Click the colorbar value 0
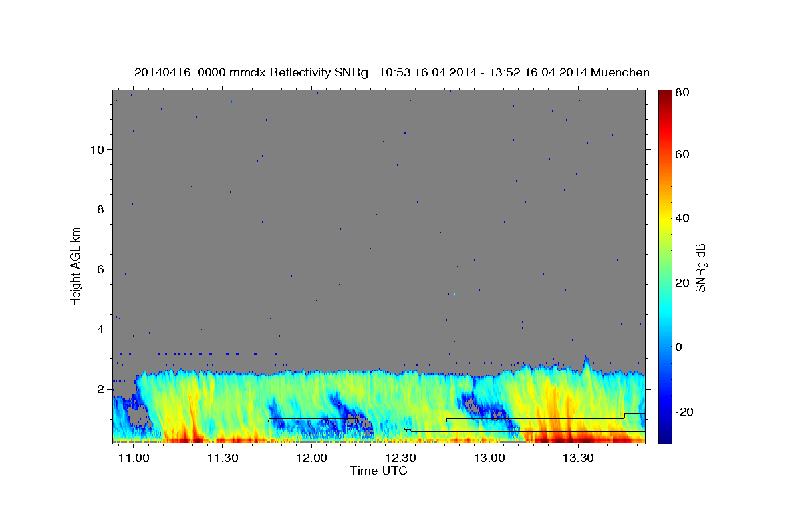This screenshot has width=798, height=532. click(679, 347)
